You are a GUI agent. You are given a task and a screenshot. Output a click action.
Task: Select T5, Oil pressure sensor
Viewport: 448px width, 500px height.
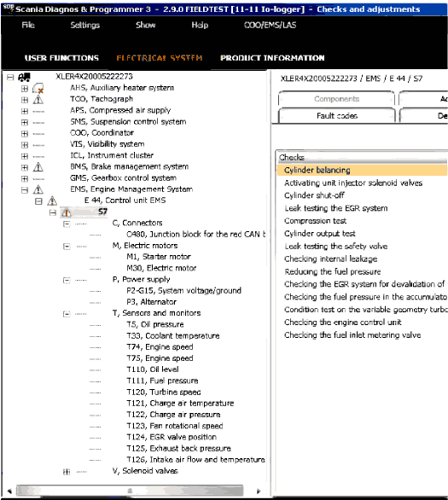coord(155,324)
